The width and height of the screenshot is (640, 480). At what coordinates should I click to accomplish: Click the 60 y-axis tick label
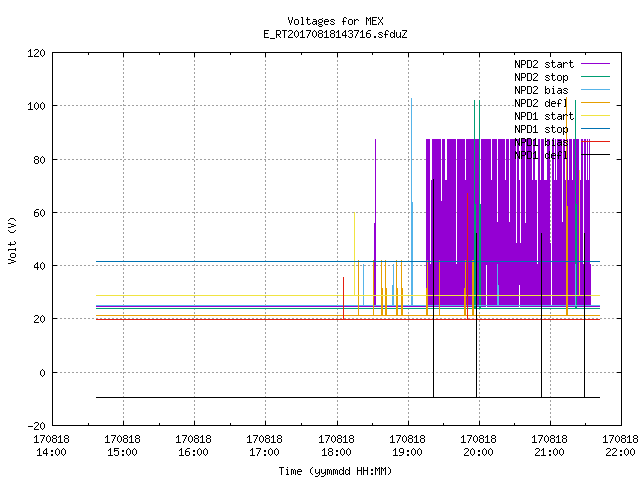[x=39, y=213]
